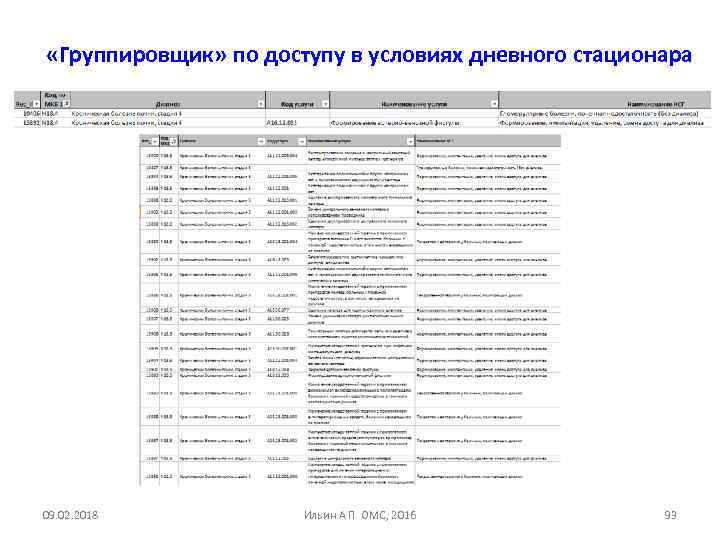This screenshot has width=720, height=540.
Task: Open the filter dropdown on 'Код услуги' in the top table
Action: coord(325,104)
